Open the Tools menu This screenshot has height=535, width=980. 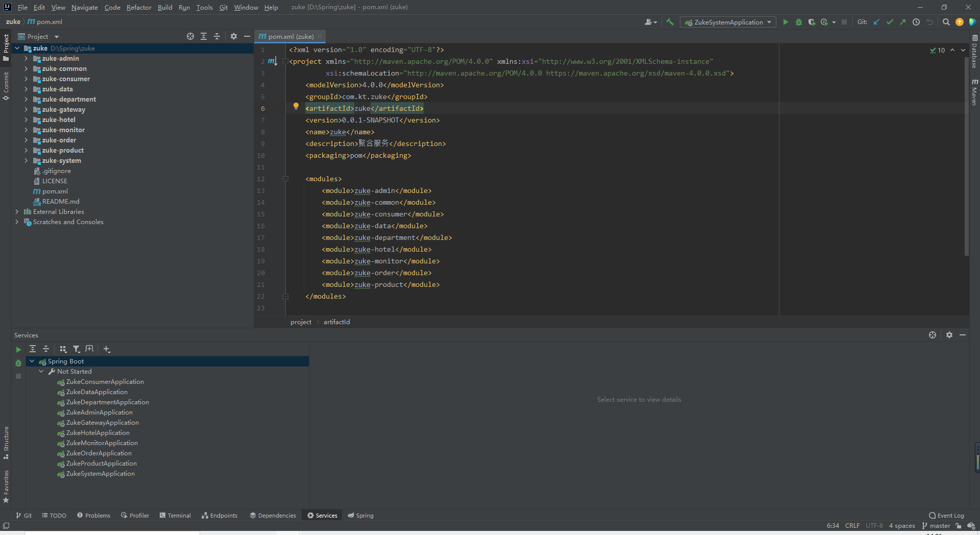tap(204, 7)
